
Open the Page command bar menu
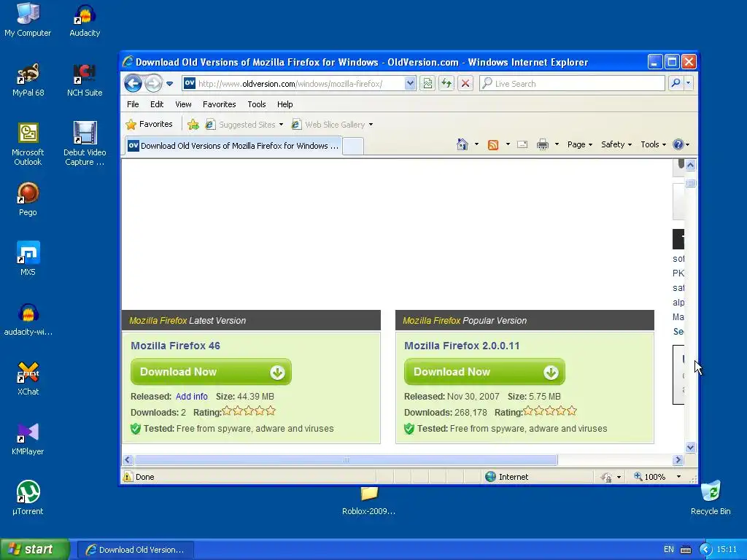pyautogui.click(x=579, y=144)
